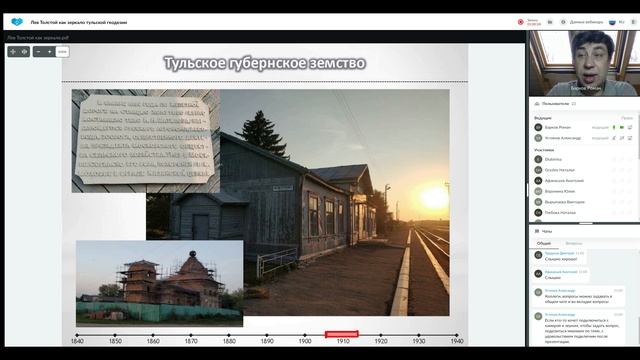Click the Чаты panel header icon
The width and height of the screenshot is (640, 360).
click(x=537, y=231)
